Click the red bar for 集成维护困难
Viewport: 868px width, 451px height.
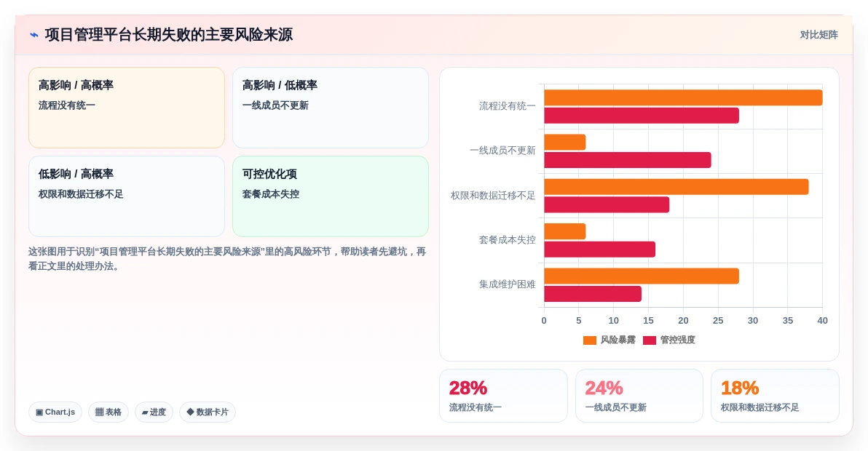(593, 294)
